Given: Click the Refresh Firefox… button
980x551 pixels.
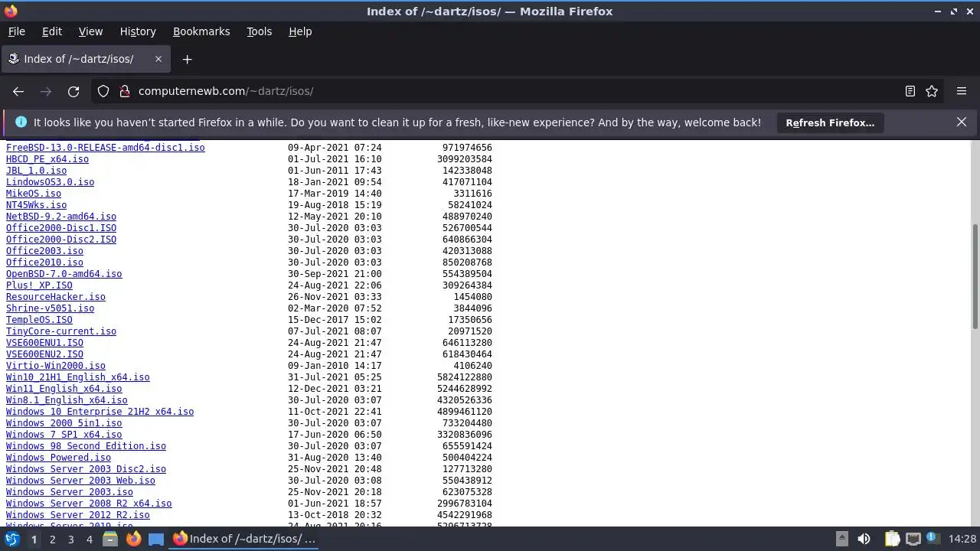Looking at the screenshot, I should coord(830,122).
